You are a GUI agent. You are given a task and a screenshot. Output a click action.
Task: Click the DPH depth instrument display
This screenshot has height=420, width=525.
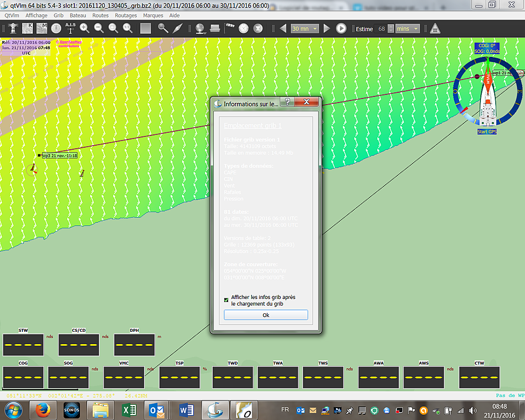pyautogui.click(x=134, y=345)
